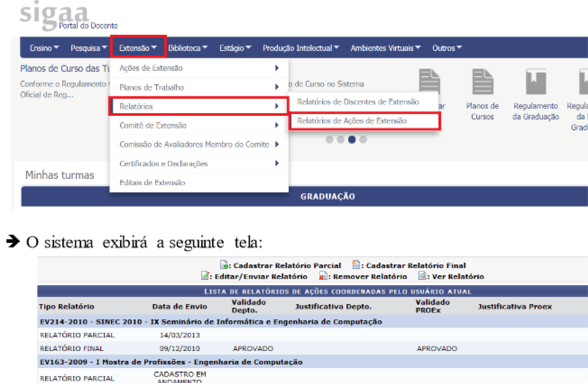Select the first carousel dot indicator
Screen dimensions: 588x383
click(x=329, y=140)
